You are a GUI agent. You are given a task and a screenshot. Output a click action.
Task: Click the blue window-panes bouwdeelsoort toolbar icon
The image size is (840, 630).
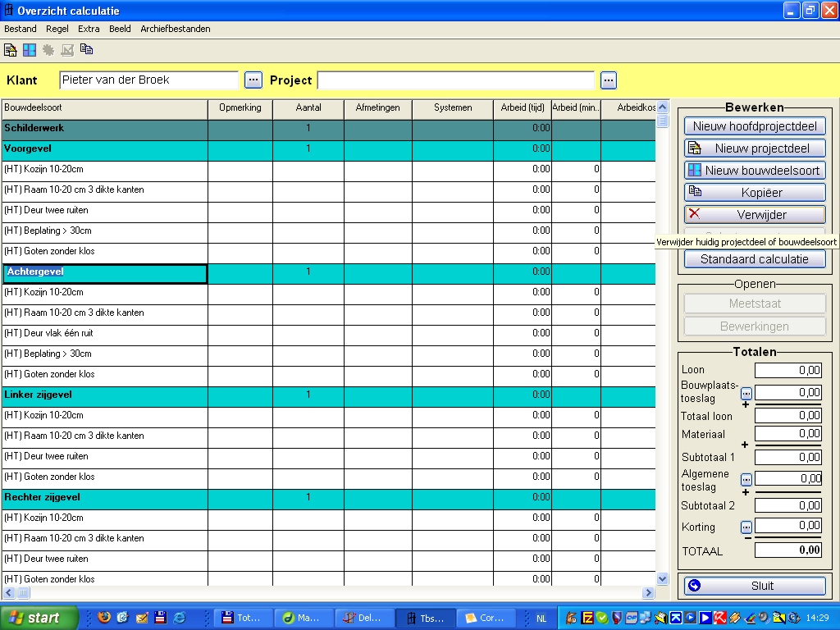30,50
